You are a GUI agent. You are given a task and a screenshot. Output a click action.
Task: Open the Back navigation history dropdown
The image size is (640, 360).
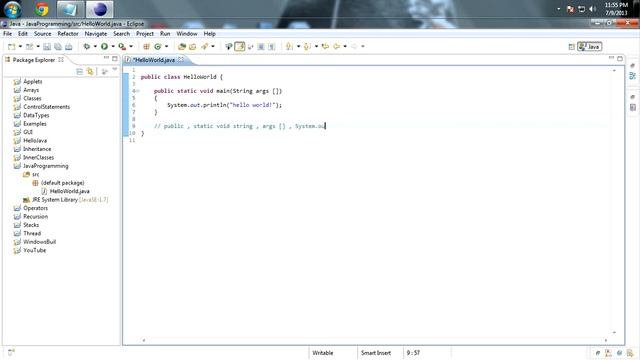tap(345, 47)
